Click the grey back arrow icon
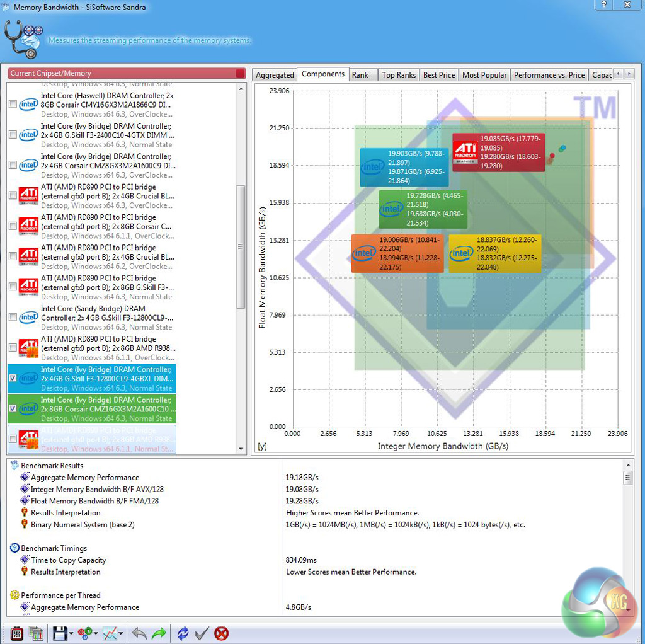 tap(139, 633)
